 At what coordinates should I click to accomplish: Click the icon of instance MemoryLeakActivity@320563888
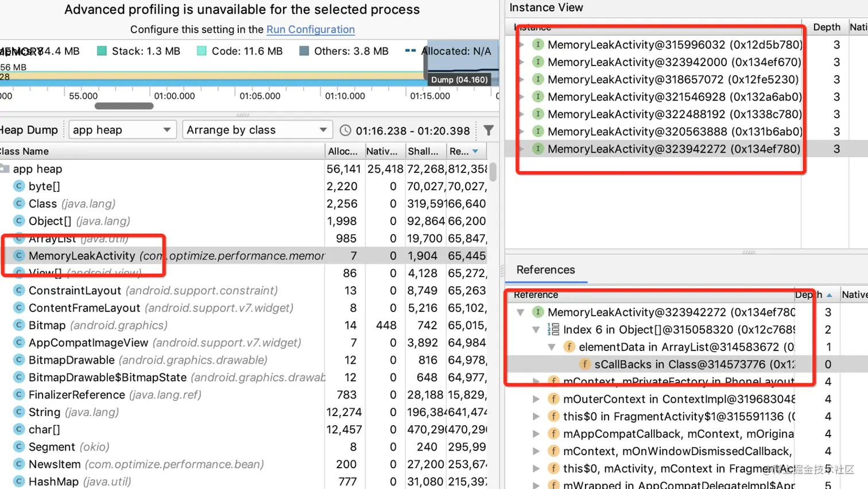tap(538, 131)
